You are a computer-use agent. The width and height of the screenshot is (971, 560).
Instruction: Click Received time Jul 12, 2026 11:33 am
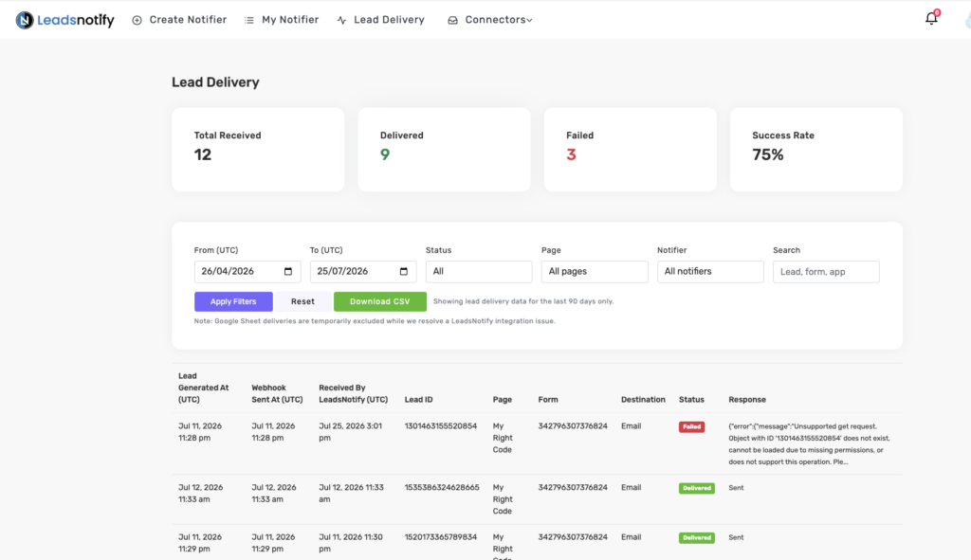click(351, 493)
